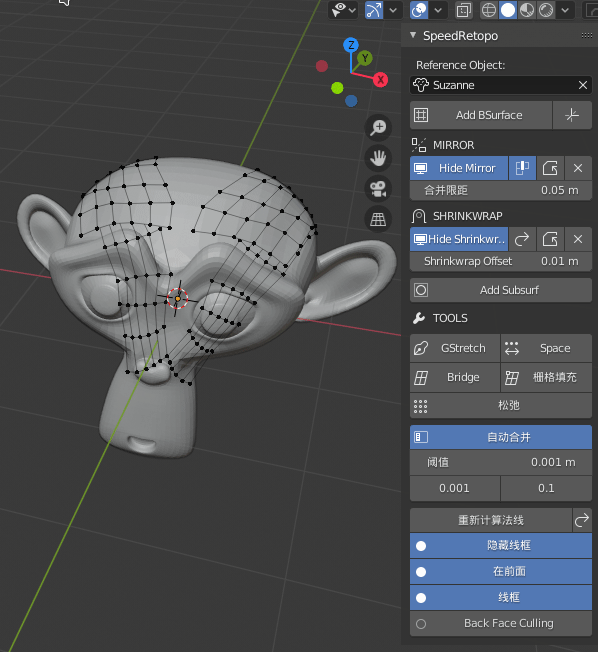Toggle viewport overlays button
Screen dimensions: 598x652
pos(419,10)
